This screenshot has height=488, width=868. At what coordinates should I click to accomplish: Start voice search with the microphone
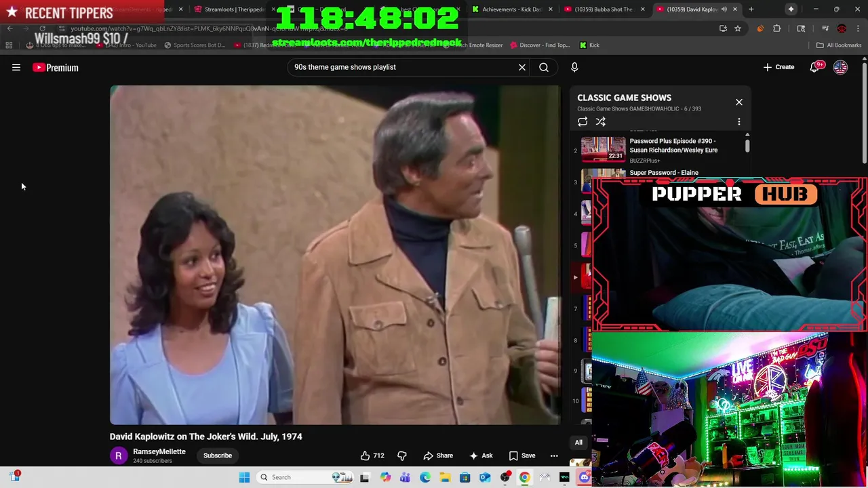(x=574, y=67)
